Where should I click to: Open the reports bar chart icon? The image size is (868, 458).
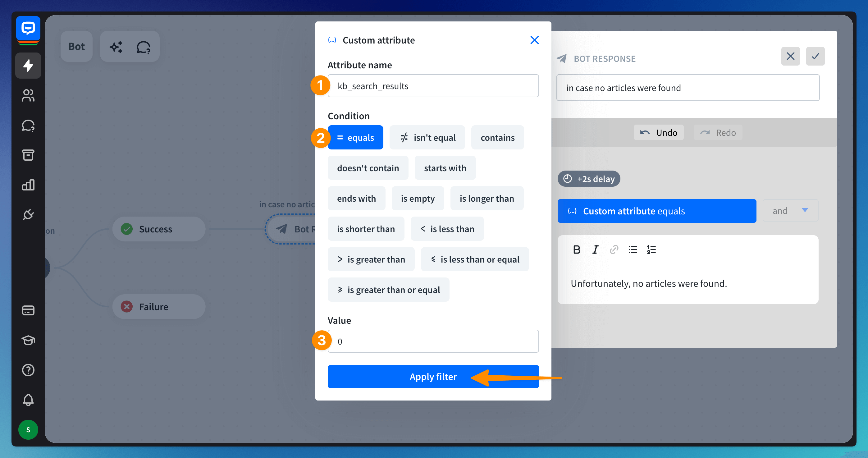click(x=28, y=185)
